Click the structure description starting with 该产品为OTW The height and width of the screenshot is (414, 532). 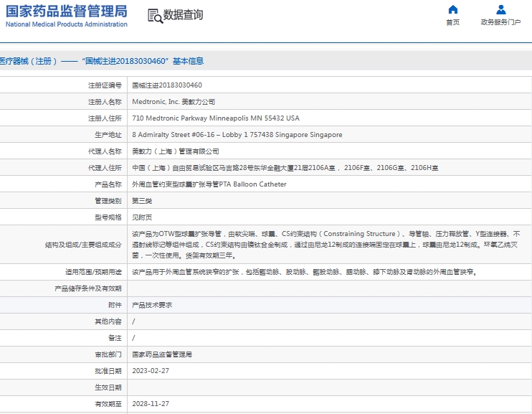326,245
